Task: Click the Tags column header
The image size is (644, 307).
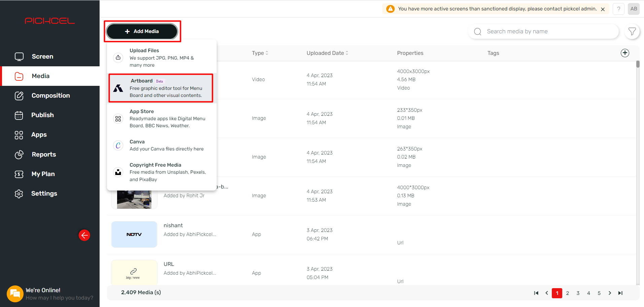Action: 493,53
